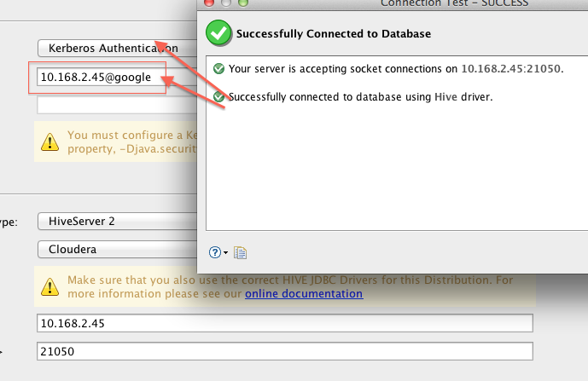Image resolution: width=588 pixels, height=381 pixels.
Task: Focus the empty field below the principal
Action: (115, 106)
